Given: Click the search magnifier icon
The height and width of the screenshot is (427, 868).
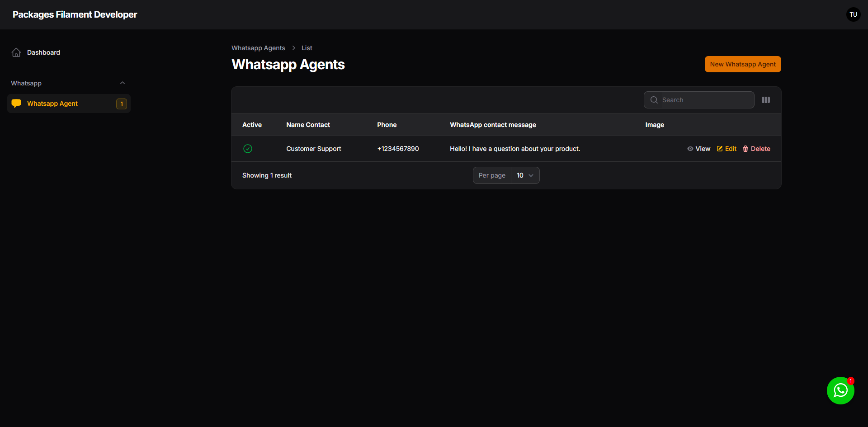Looking at the screenshot, I should (x=654, y=100).
